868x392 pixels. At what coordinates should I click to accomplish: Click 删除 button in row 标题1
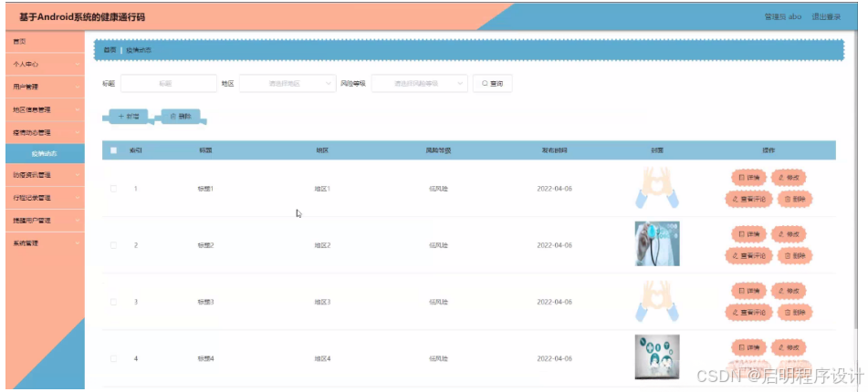pyautogui.click(x=795, y=199)
